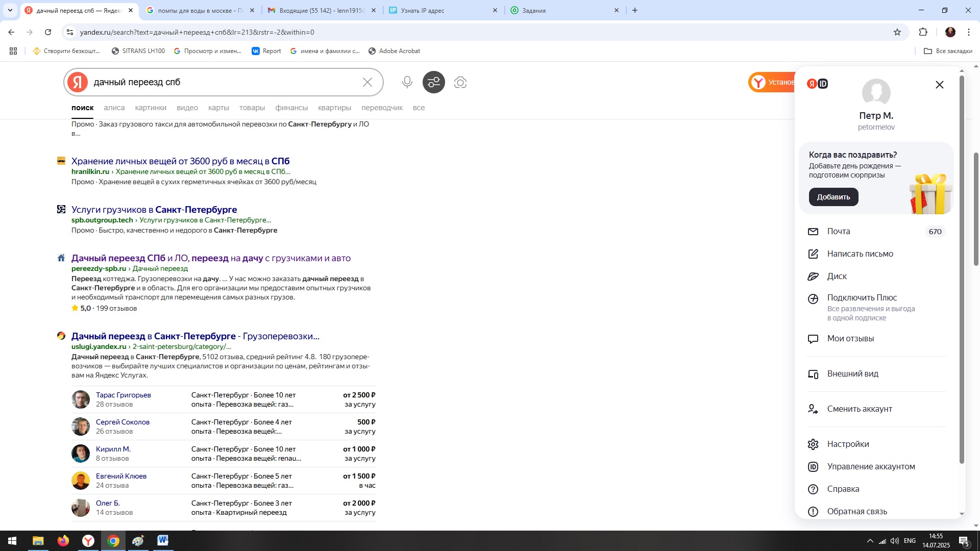
Task: Close the помпы для воды tab
Action: point(252,10)
